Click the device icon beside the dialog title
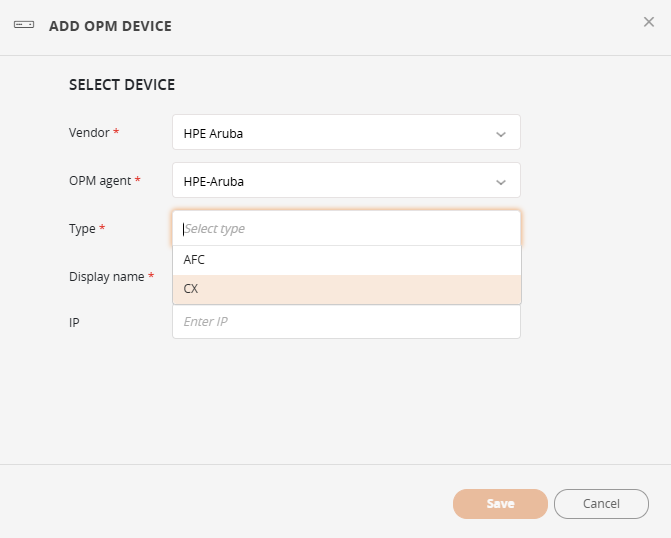 [24, 26]
